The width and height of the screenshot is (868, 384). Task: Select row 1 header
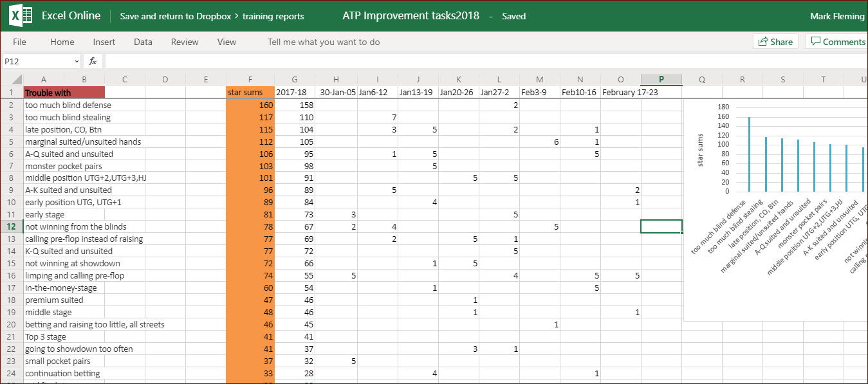tap(11, 93)
